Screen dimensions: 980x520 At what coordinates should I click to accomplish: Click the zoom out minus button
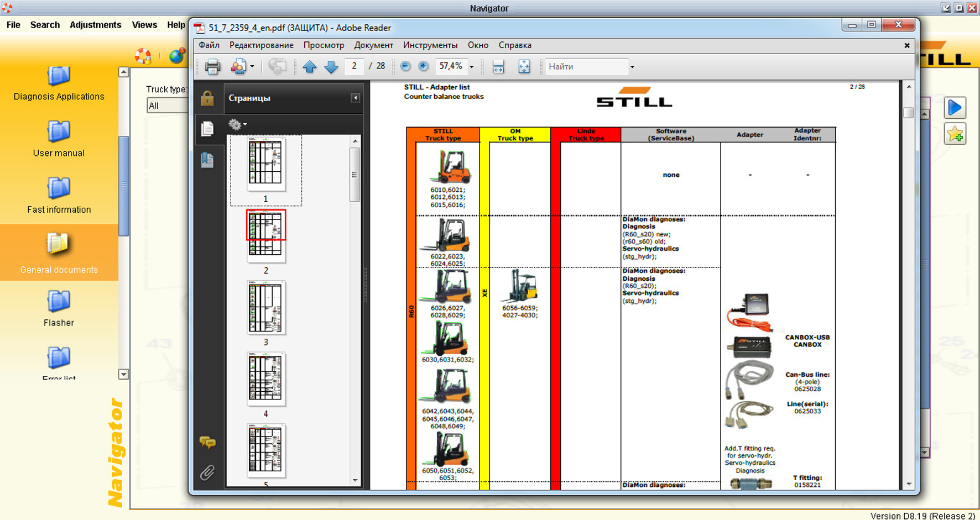point(405,66)
